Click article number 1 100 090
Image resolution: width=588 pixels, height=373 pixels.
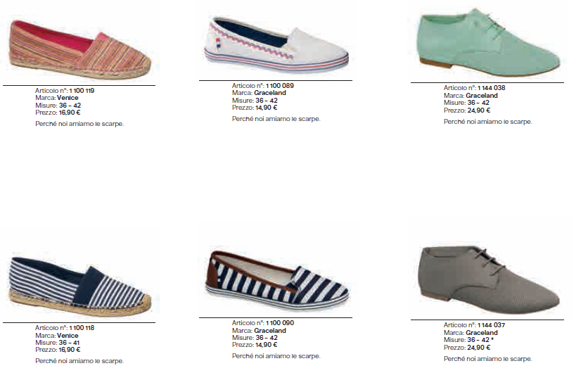click(x=280, y=323)
